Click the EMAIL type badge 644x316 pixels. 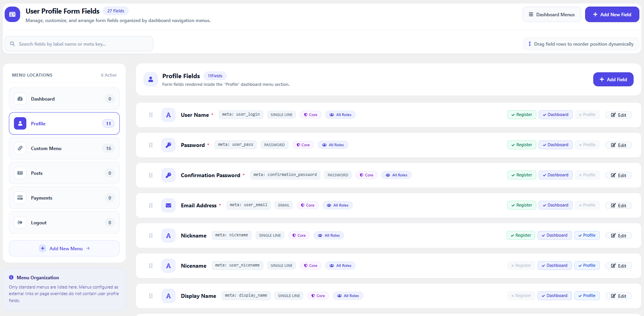(284, 205)
